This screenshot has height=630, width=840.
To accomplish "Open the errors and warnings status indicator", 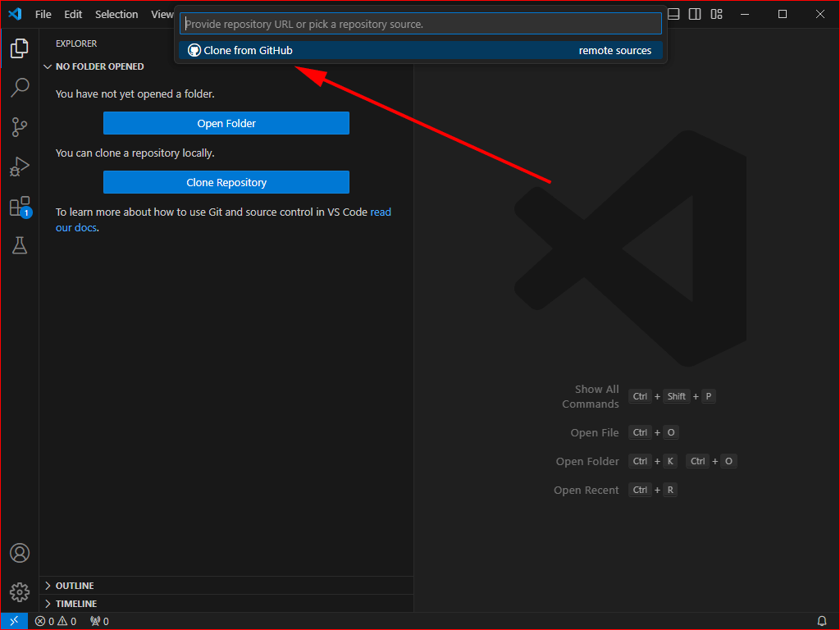I will click(56, 621).
